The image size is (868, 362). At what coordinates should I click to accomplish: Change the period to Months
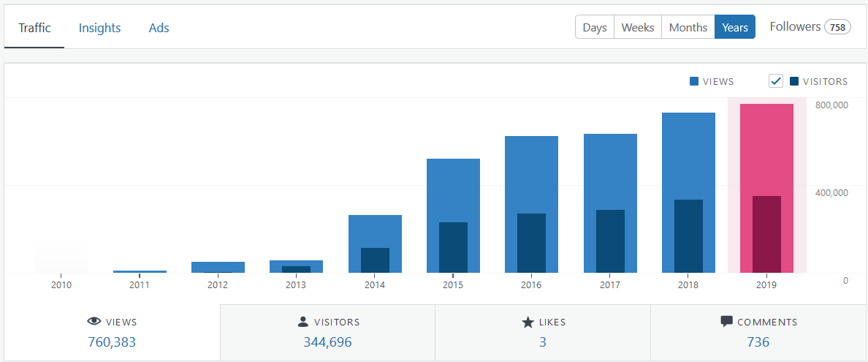pyautogui.click(x=688, y=27)
